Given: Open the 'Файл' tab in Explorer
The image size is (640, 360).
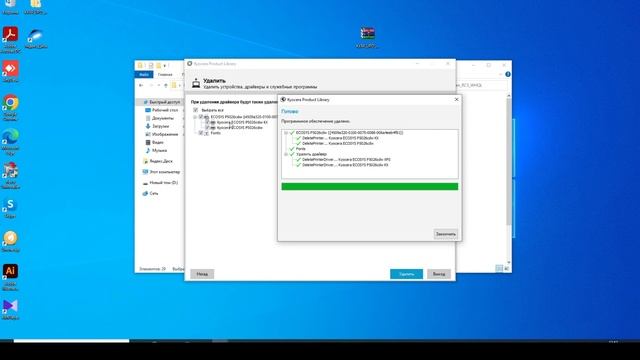Looking at the screenshot, I should (x=144, y=75).
